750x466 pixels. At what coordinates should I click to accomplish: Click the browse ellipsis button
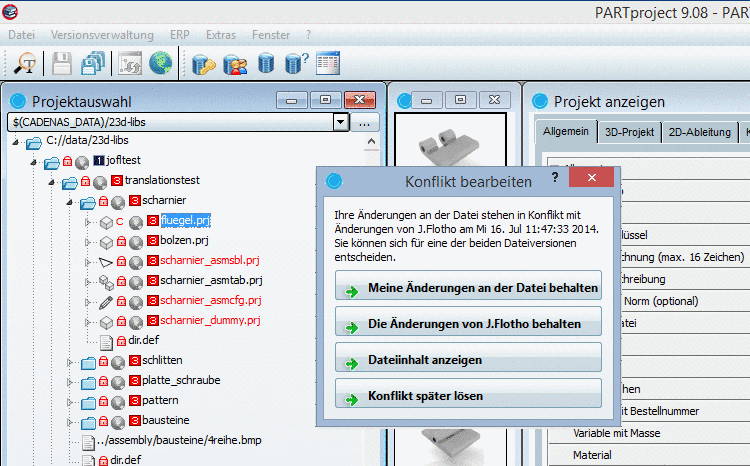pyautogui.click(x=364, y=122)
